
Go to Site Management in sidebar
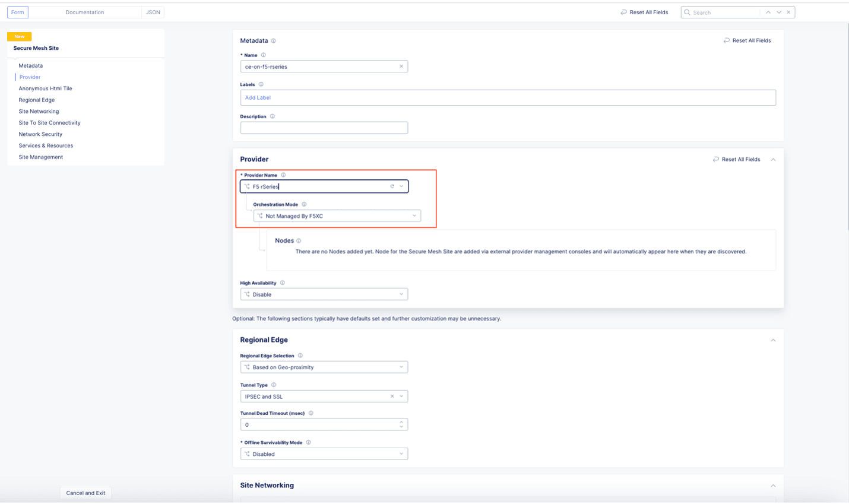[x=41, y=157]
